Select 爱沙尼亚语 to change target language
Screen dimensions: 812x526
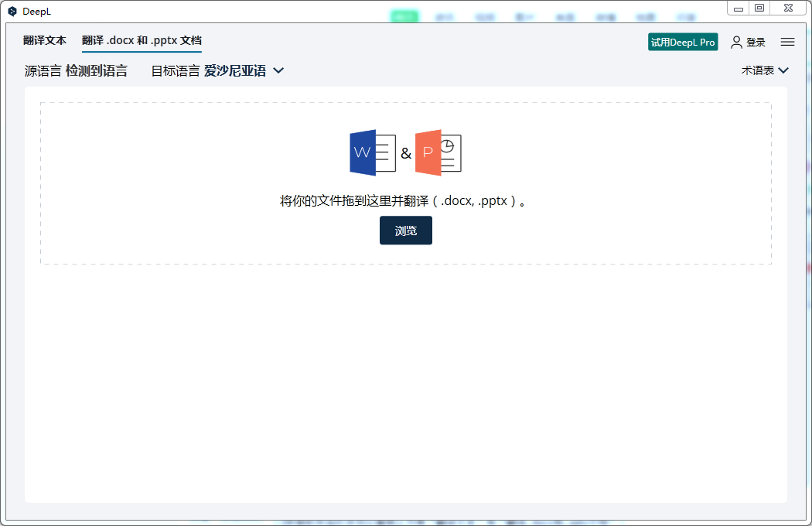[234, 70]
